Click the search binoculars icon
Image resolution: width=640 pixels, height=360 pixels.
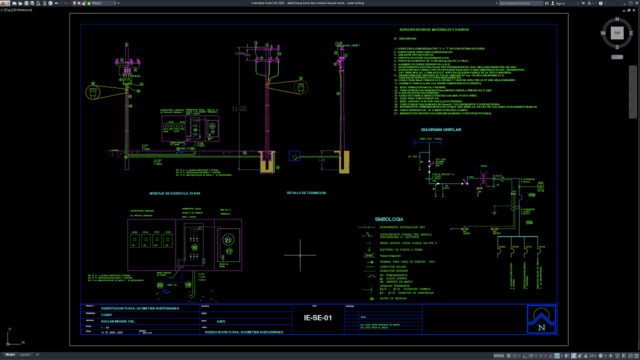tap(547, 3)
